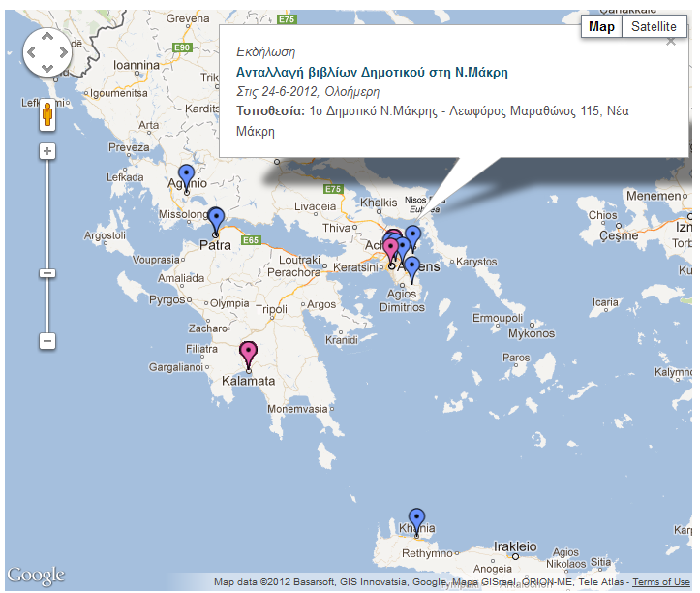Viewport: 700px width, 593px height.
Task: Click the pink marker over Athens
Action: pos(390,249)
